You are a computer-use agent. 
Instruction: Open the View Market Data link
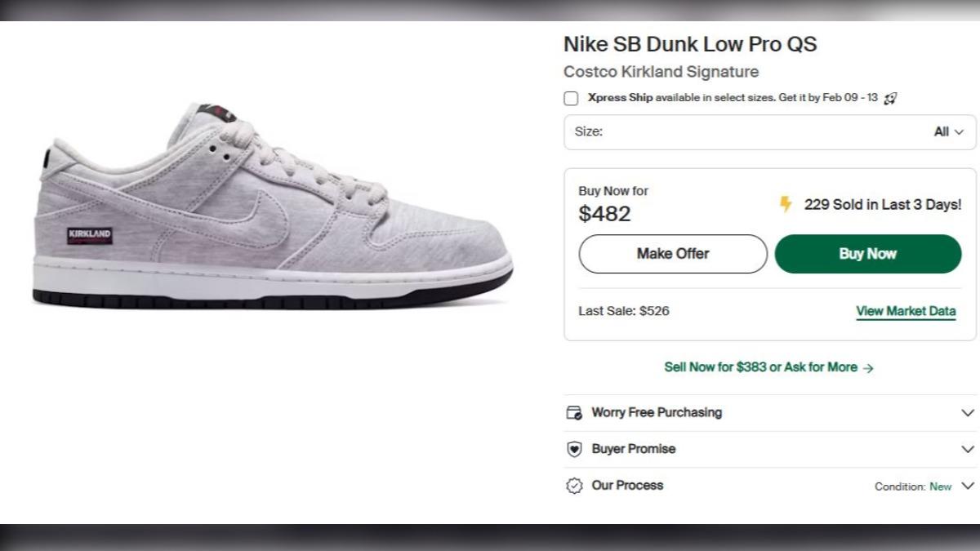point(906,311)
